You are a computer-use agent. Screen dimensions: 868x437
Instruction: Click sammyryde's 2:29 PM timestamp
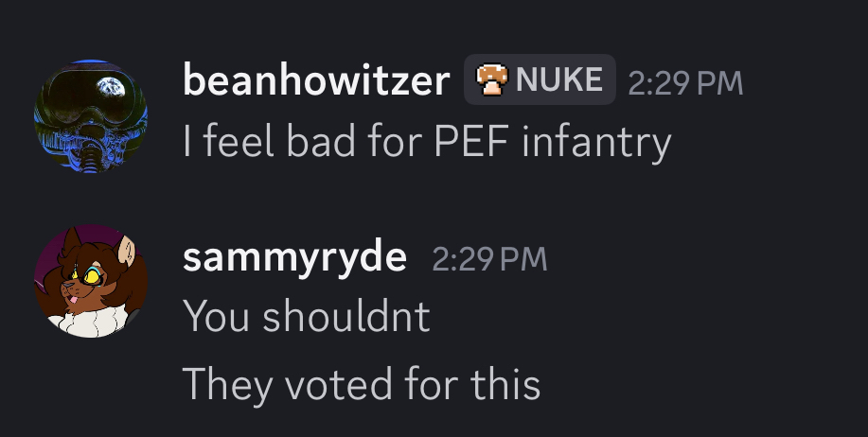pos(488,259)
